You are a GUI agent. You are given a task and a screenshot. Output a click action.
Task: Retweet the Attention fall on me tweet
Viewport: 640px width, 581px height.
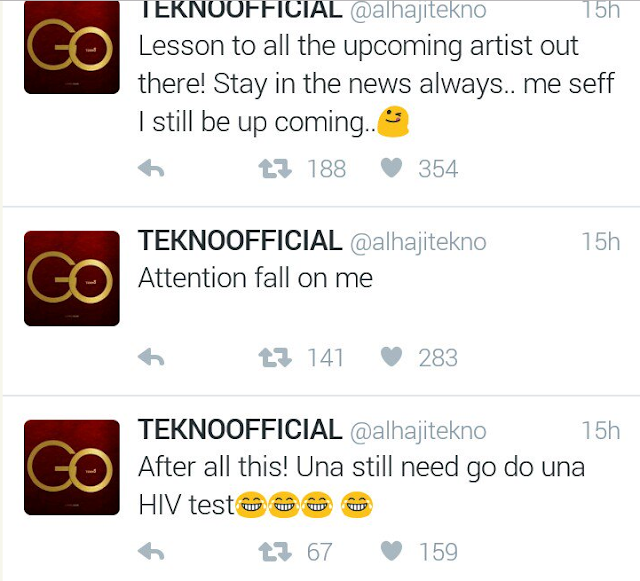[274, 358]
